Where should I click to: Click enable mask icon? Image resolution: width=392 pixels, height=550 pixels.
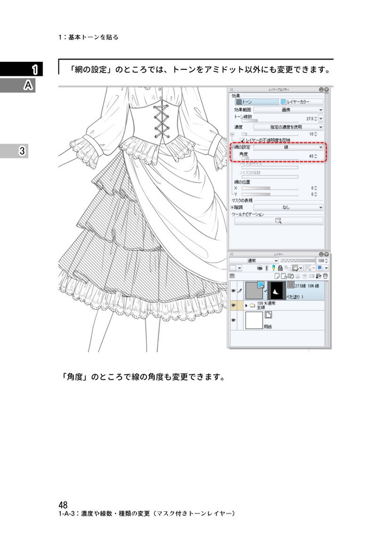pos(295,269)
